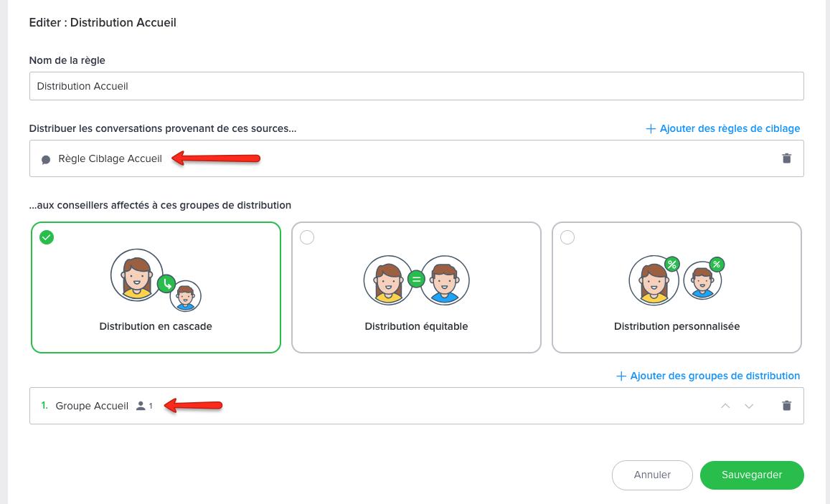This screenshot has height=504, width=830.
Task: Click Ajouter des règles de ciblage link
Action: (730, 129)
